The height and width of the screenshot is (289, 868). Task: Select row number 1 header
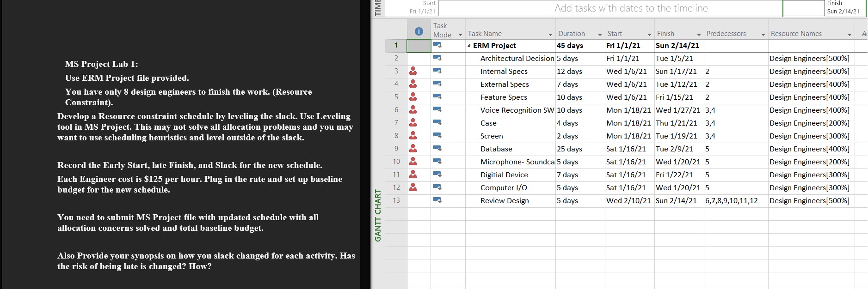(396, 45)
